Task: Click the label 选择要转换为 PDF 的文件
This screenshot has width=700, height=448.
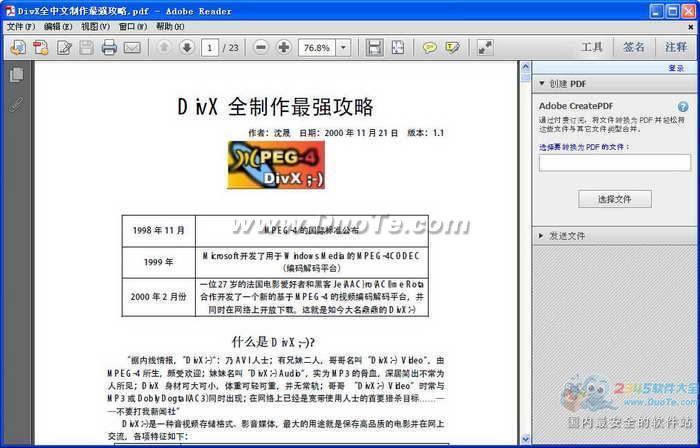Action: (584, 147)
